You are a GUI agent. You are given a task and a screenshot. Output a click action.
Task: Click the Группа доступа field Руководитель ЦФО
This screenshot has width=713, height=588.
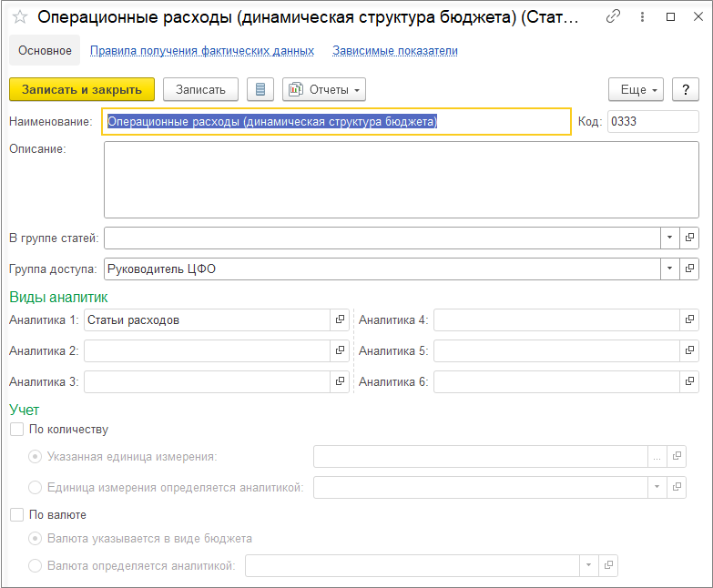point(382,269)
